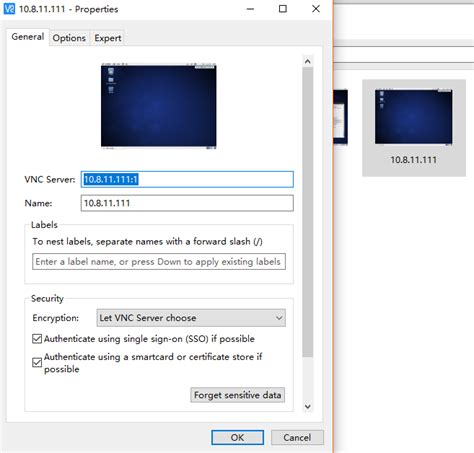Open the Encryption dropdown
Image resolution: width=474 pixels, height=453 pixels.
[x=191, y=318]
